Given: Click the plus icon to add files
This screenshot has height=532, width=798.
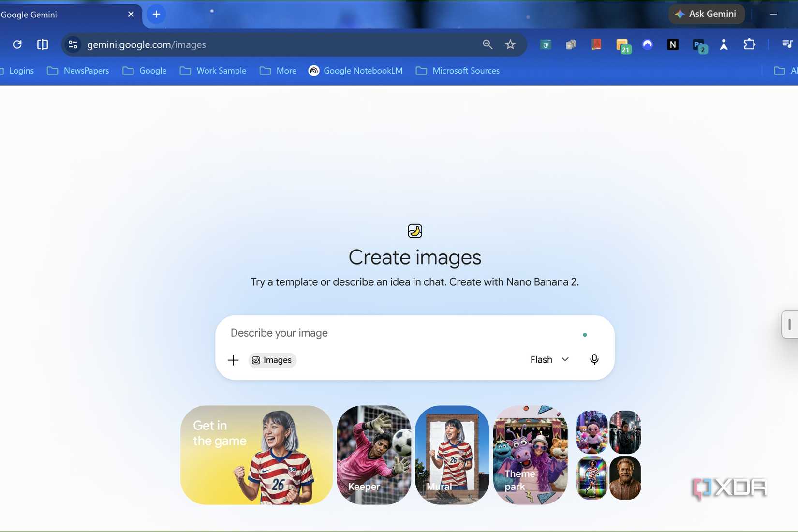Looking at the screenshot, I should pos(233,360).
